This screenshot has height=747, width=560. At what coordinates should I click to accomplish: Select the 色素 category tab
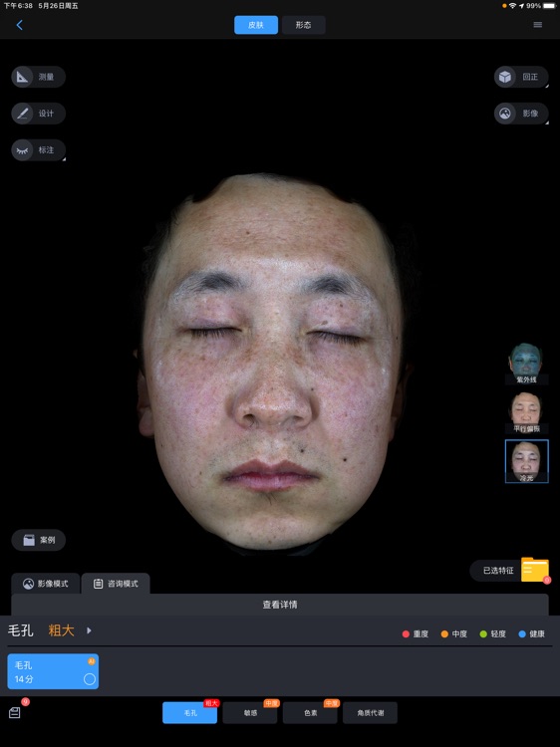[x=310, y=713]
